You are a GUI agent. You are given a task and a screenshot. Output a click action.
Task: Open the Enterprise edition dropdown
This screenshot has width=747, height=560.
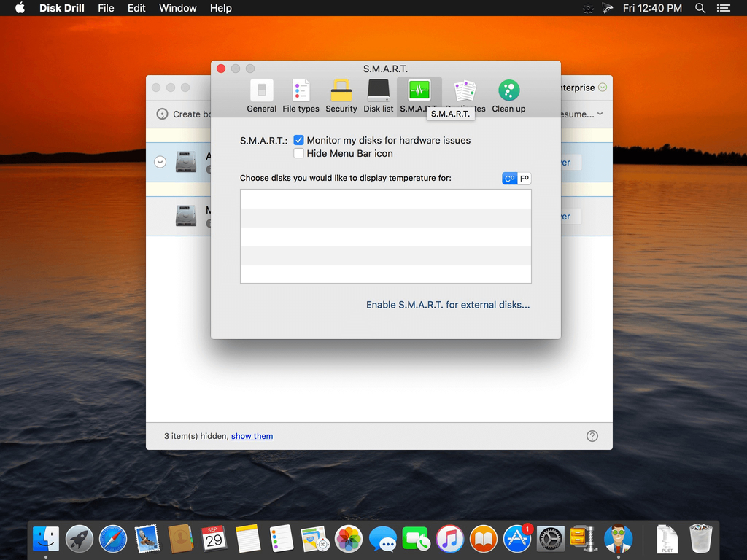[602, 87]
